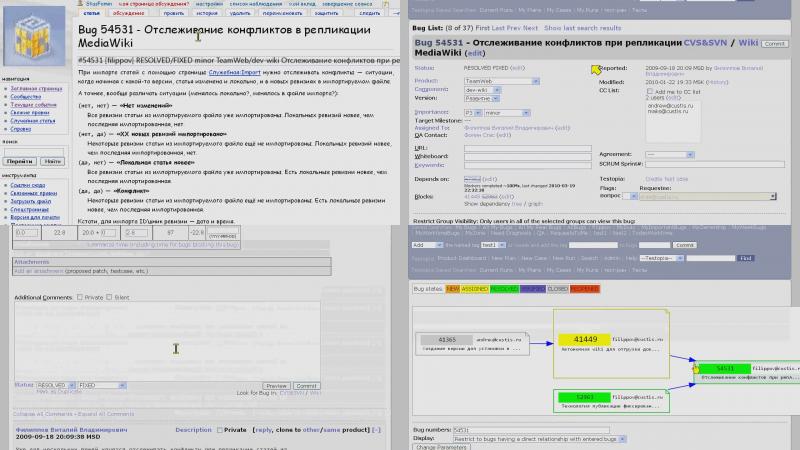Select the переименовать tab
Viewport: 800px width, 450px height.
(282, 13)
